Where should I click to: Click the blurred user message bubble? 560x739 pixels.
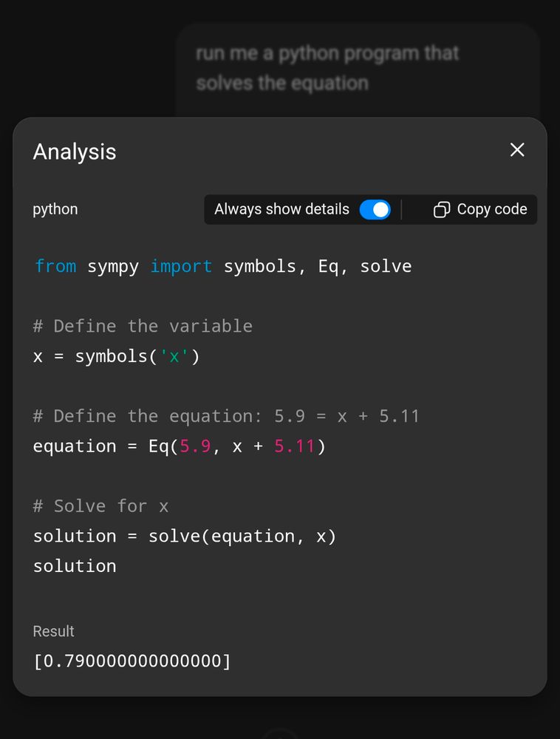click(x=358, y=69)
